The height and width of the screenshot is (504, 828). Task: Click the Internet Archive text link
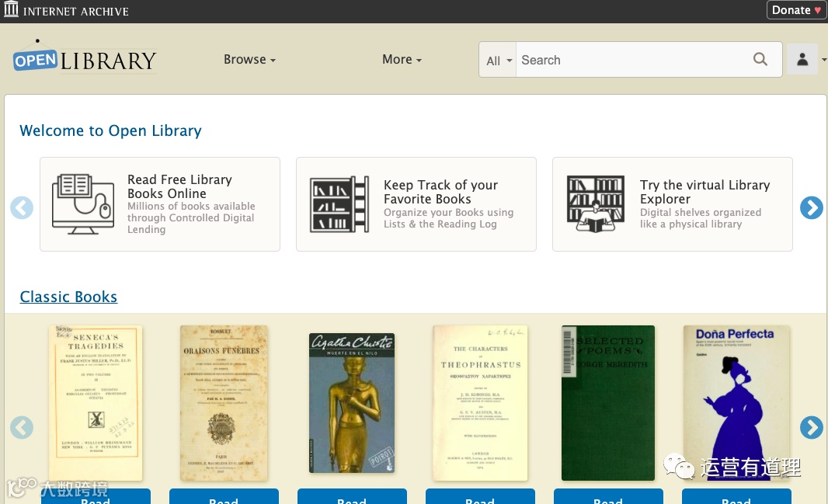[76, 11]
